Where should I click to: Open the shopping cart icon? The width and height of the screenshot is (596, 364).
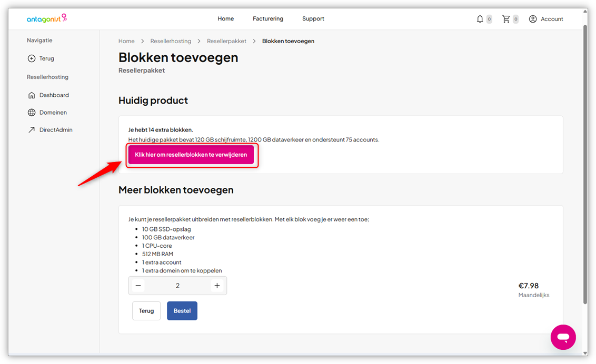click(x=506, y=18)
